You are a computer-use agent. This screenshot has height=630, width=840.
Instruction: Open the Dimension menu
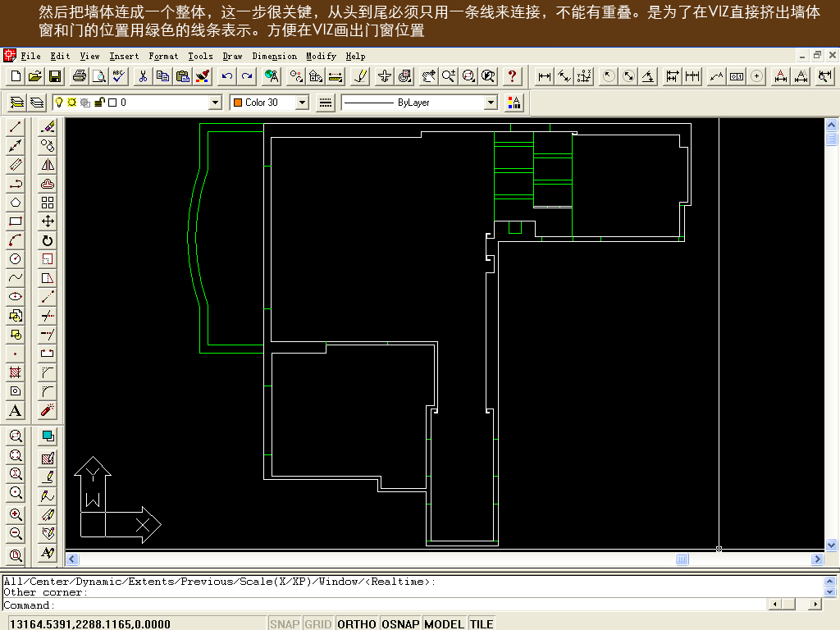pos(274,57)
